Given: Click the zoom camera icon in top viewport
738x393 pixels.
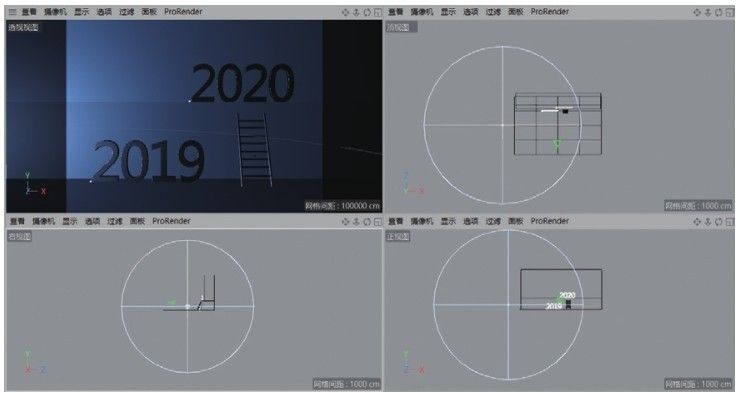Looking at the screenshot, I should click(x=708, y=12).
